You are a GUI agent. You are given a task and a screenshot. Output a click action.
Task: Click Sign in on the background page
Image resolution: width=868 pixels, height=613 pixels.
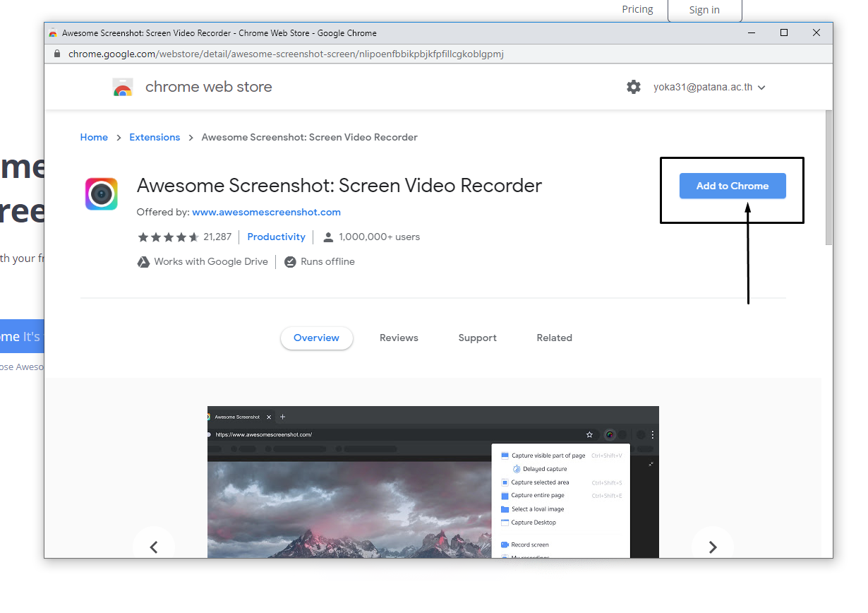tap(704, 10)
